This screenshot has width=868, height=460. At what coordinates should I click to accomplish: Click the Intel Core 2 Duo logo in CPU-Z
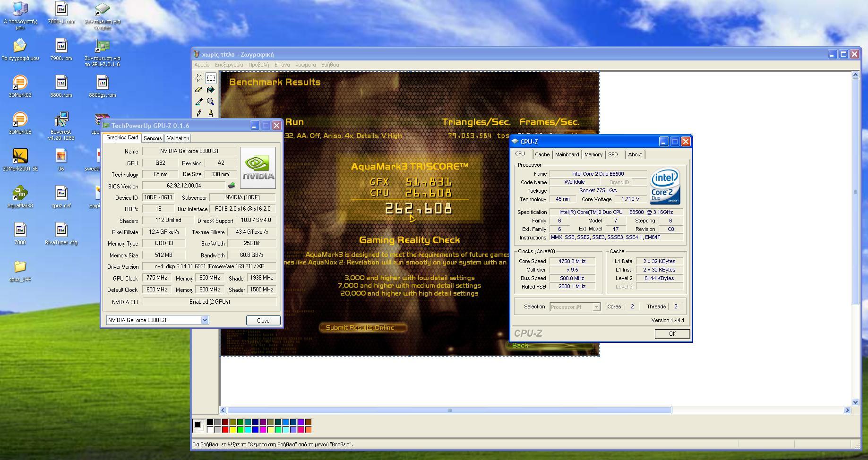665,186
